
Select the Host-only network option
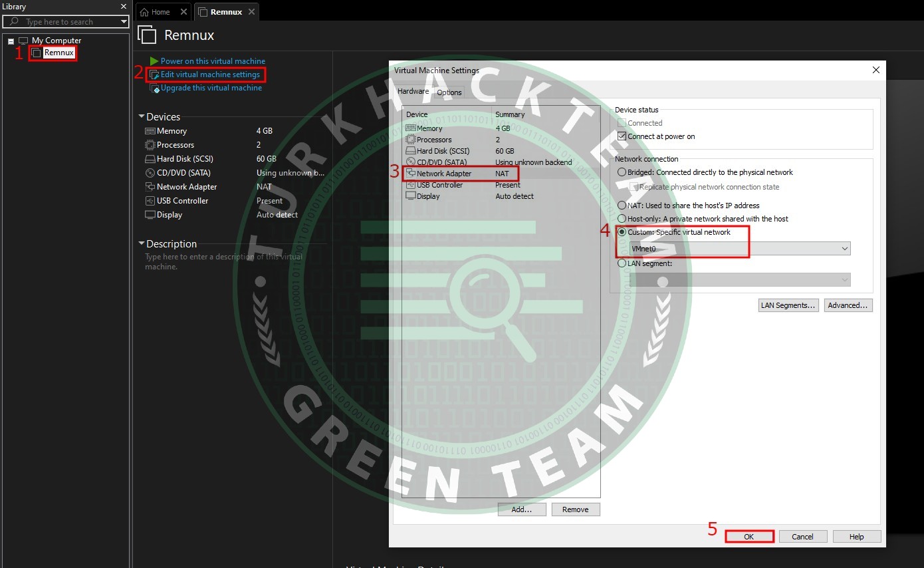coord(622,219)
